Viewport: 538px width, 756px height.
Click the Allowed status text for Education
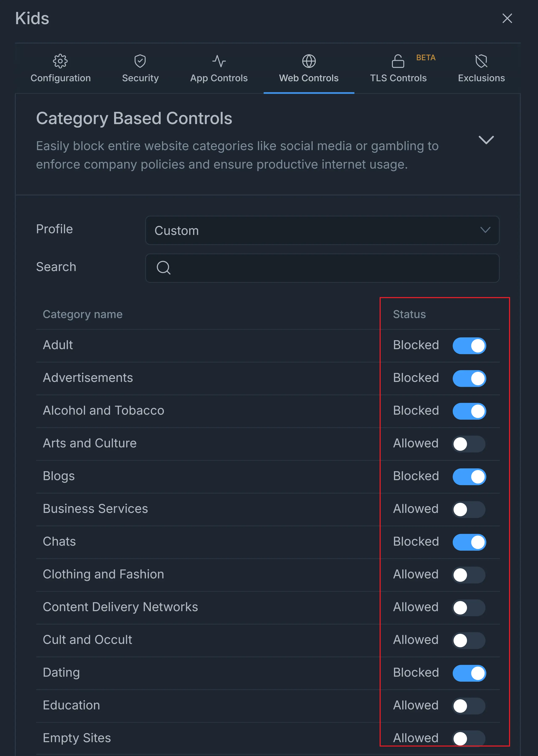point(416,705)
